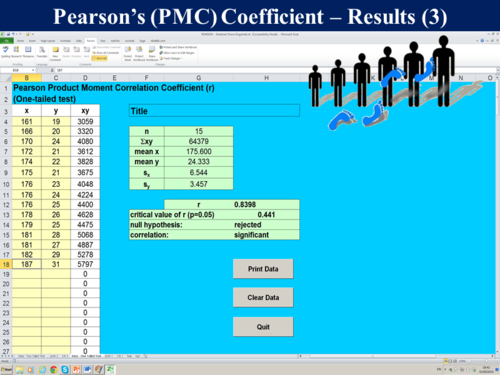Screen dimensions: 500x375
Task: Toggle Show All Comments
Action: (106, 53)
